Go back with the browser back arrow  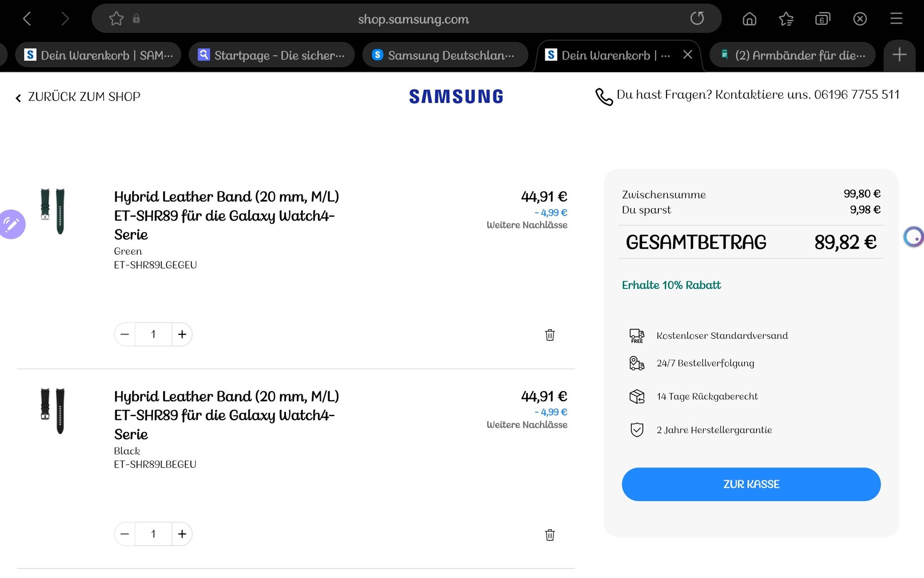pyautogui.click(x=27, y=19)
